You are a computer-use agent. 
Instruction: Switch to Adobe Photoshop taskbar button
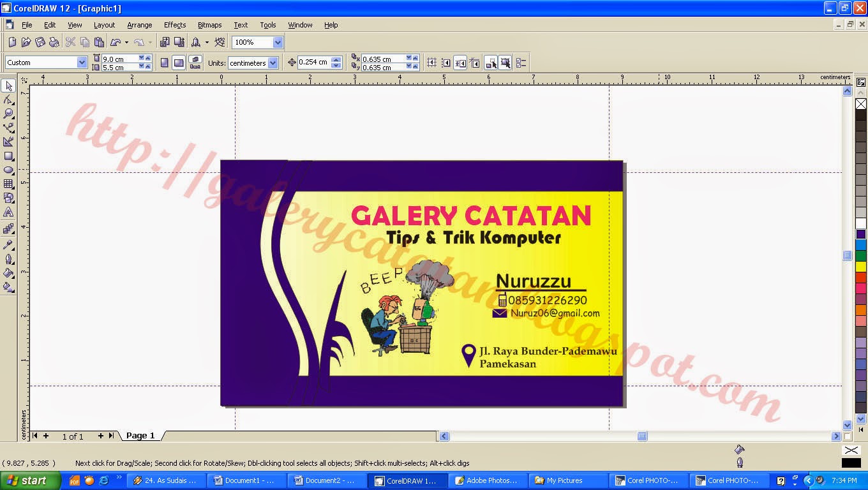(x=489, y=480)
